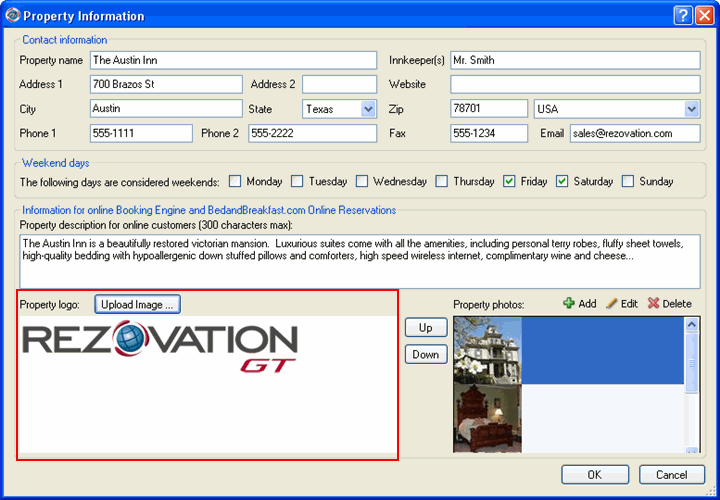Open the State dropdown showing Texas
This screenshot has width=720, height=500.
tap(368, 109)
